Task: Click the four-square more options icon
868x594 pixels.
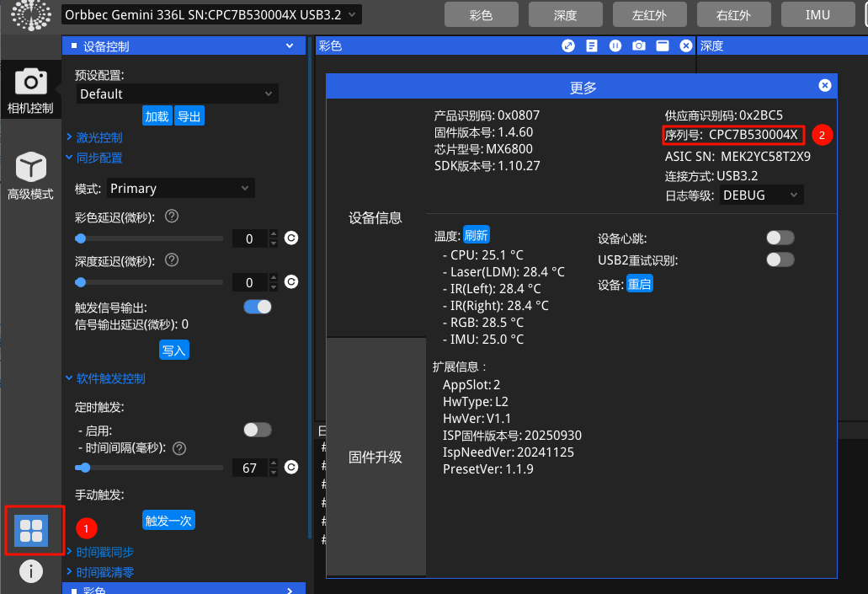Action: pos(32,530)
